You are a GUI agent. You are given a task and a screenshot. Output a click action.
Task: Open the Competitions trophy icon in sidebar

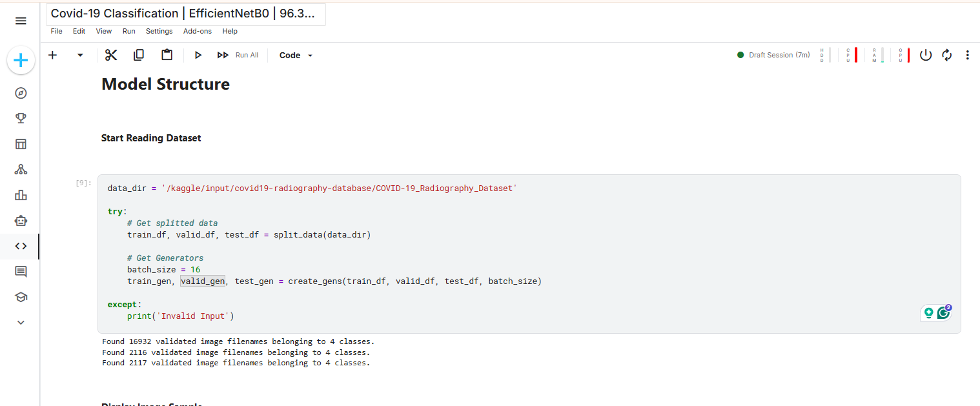click(21, 118)
